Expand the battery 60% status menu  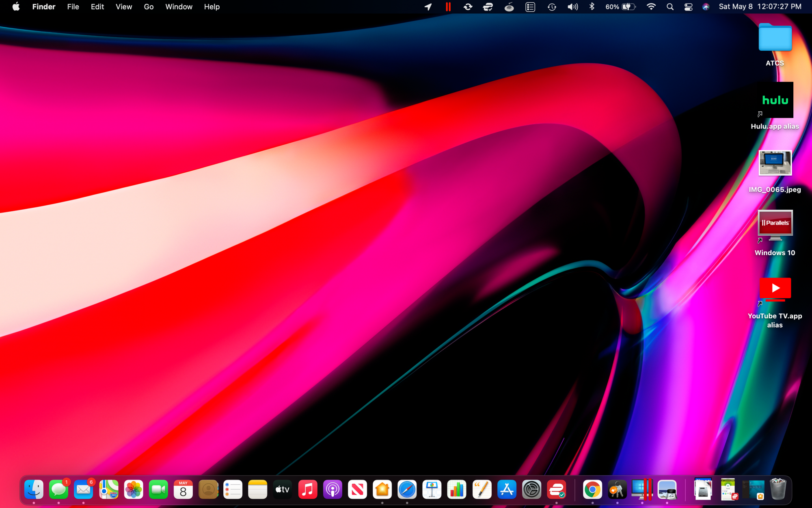620,7
